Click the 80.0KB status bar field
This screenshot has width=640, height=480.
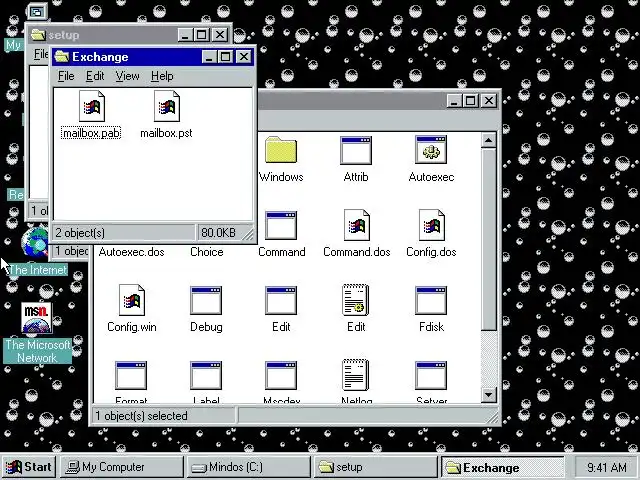[x=225, y=233]
